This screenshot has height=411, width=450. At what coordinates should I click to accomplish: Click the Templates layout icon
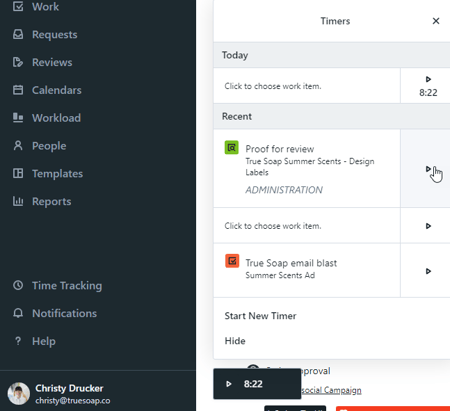pyautogui.click(x=18, y=173)
